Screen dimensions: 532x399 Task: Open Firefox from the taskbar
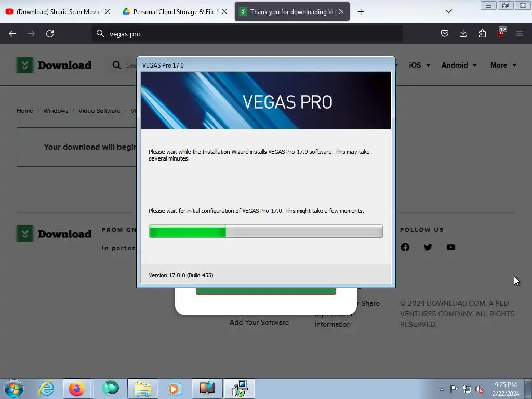click(x=77, y=389)
